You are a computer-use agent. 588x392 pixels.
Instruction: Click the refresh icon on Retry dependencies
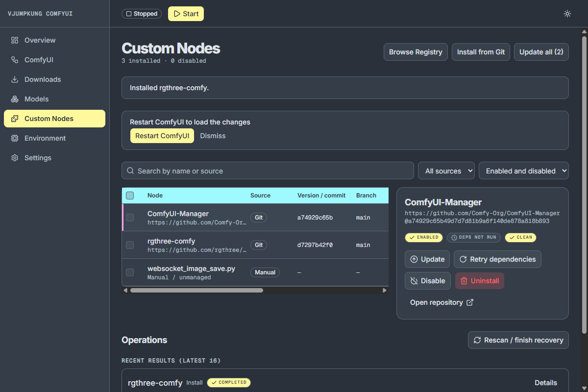pyautogui.click(x=463, y=259)
